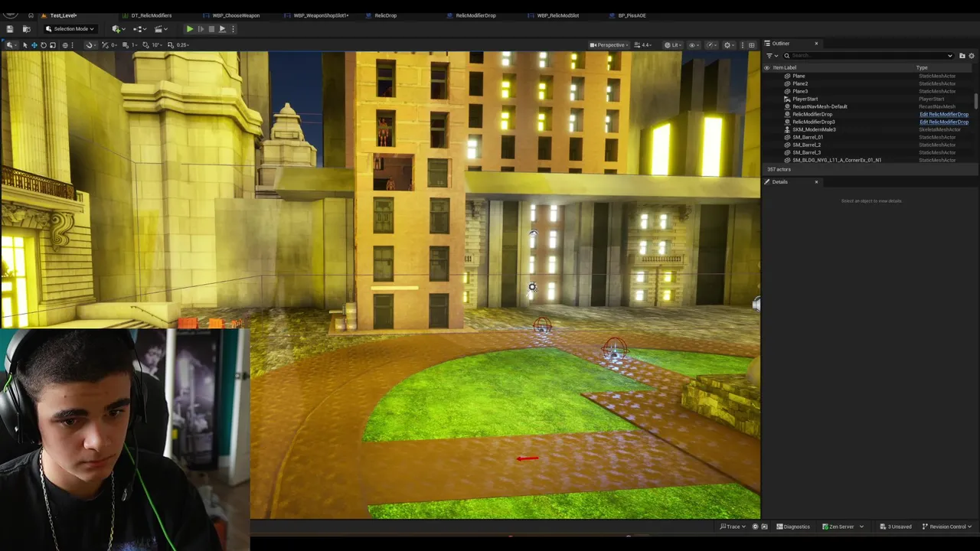
Task: Toggle world/local coordinate space icon
Action: (67, 45)
